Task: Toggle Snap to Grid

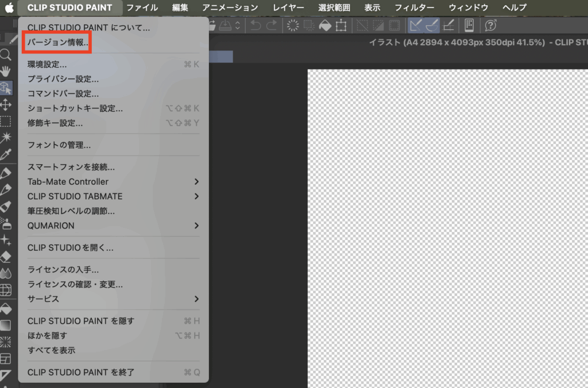Action: (448, 25)
